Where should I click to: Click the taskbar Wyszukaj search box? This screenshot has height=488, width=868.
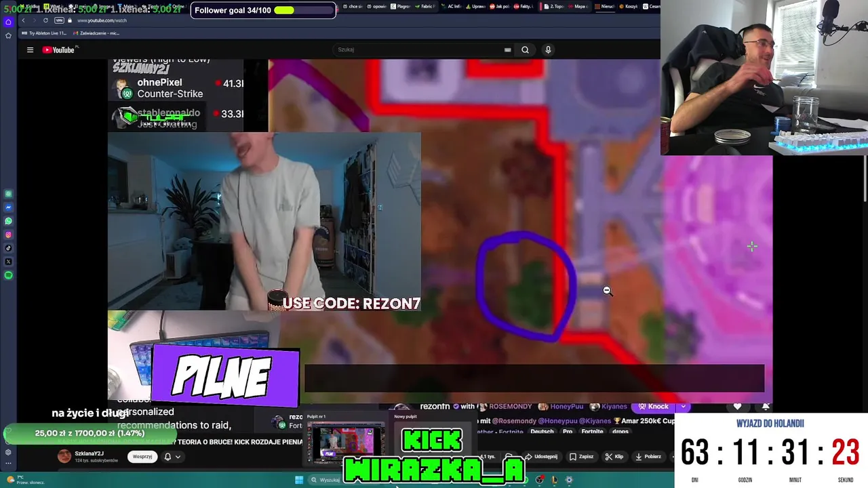click(x=325, y=480)
